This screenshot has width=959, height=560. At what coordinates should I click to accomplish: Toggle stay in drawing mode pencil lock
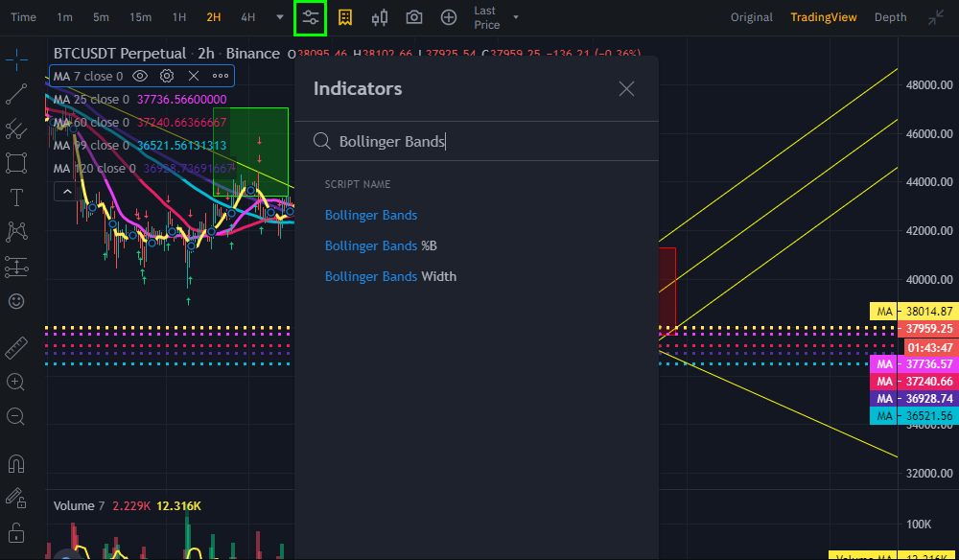[x=16, y=499]
